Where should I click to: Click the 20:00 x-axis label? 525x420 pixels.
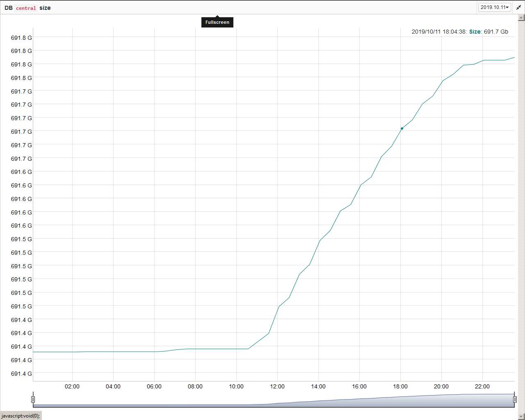point(441,386)
